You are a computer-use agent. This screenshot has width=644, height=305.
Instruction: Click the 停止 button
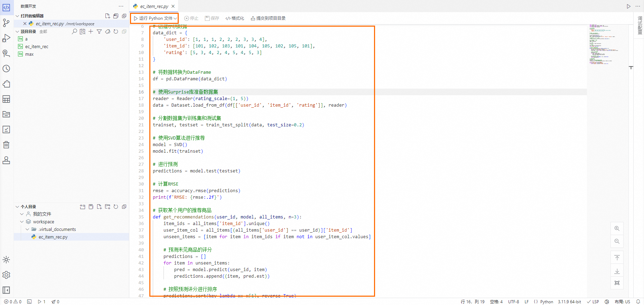[192, 18]
